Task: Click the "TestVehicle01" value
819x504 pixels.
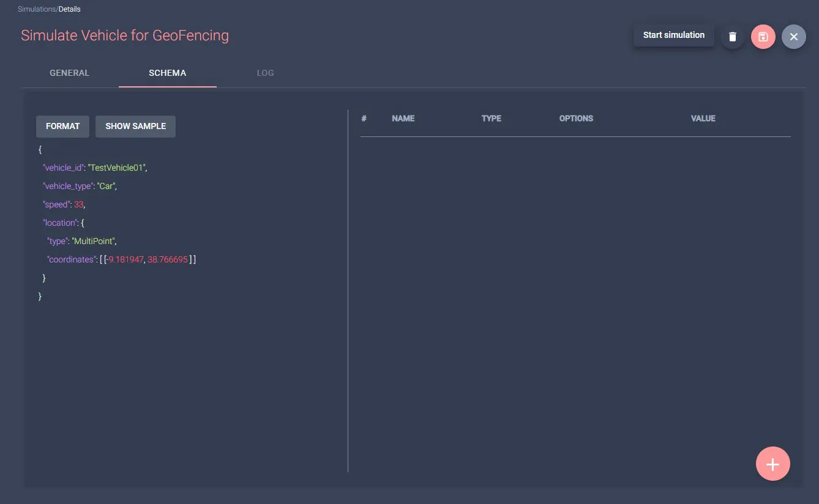Action: tap(116, 168)
